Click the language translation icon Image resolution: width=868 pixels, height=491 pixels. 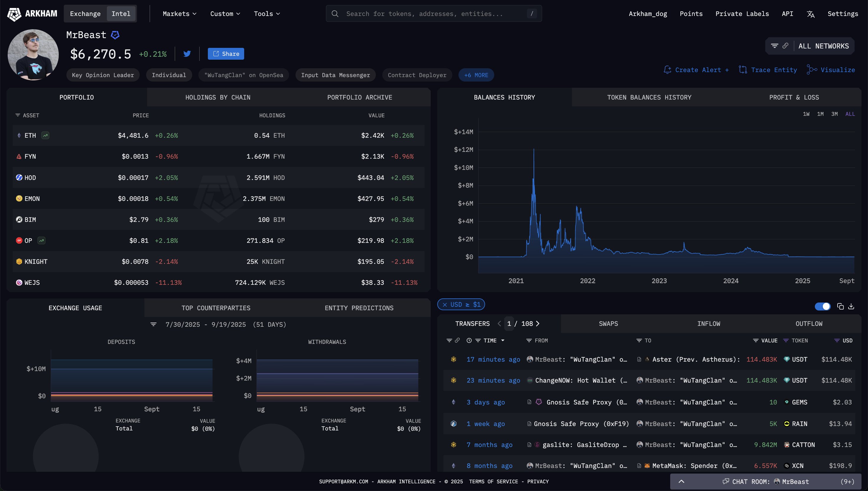(x=810, y=14)
